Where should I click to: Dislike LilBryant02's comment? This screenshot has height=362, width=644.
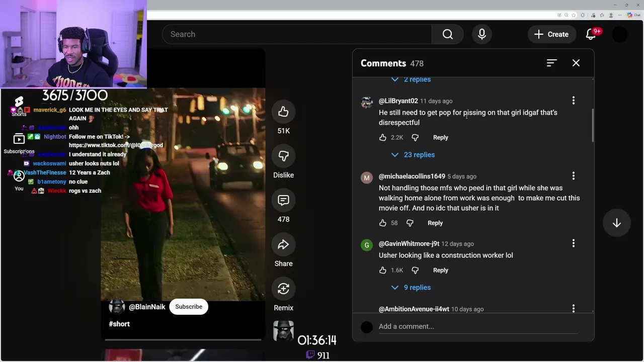[x=415, y=137]
